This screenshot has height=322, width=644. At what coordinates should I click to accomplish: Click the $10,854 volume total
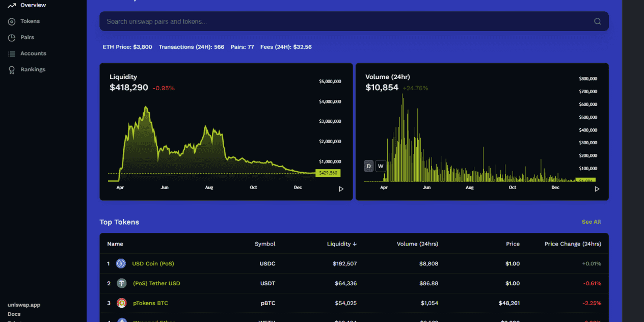(382, 88)
